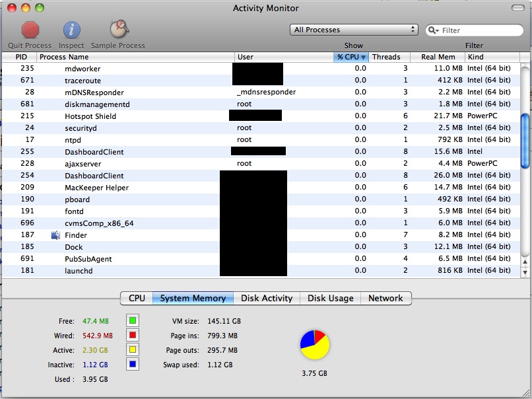This screenshot has height=399, width=532.
Task: Click the 47.4 MB Free value
Action: (x=96, y=321)
